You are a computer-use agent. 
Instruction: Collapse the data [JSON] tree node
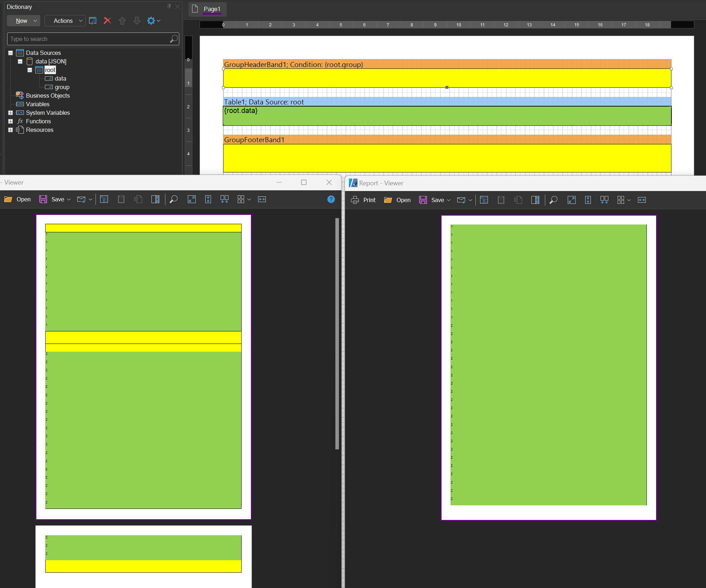(20, 61)
